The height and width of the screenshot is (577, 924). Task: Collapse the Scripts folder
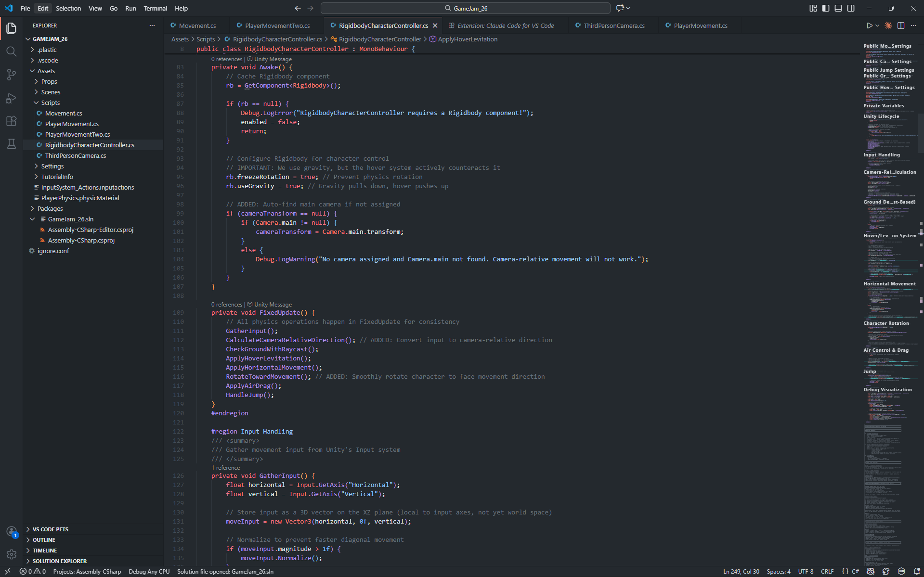pyautogui.click(x=50, y=103)
